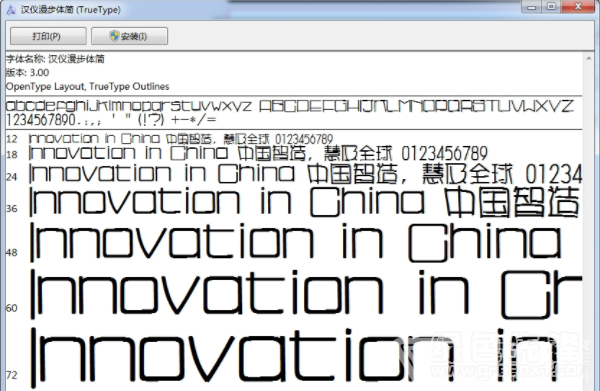Close the 汉仪漫步体简 font window

[578, 6]
